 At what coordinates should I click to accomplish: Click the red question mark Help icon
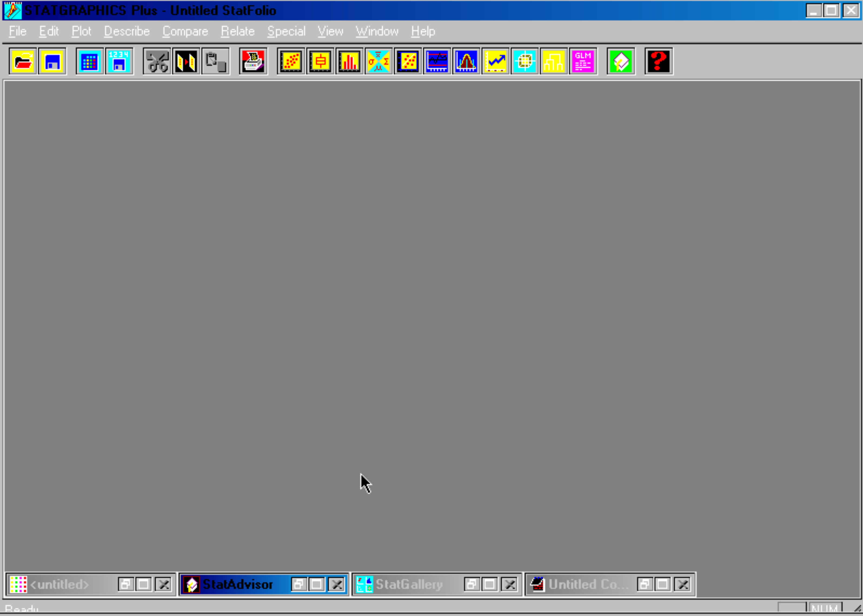tap(658, 61)
